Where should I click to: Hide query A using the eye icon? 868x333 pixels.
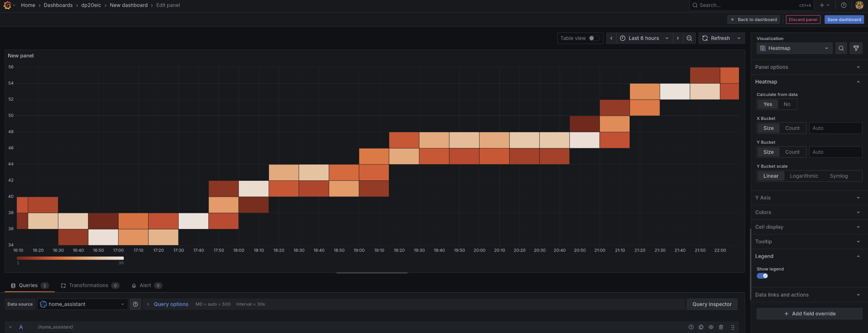[711, 327]
